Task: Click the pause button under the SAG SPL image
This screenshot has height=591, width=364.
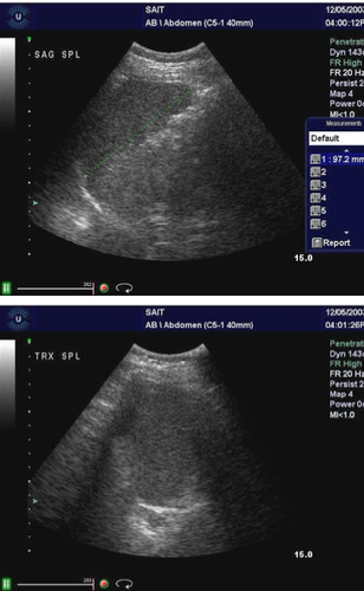Action: [7, 288]
